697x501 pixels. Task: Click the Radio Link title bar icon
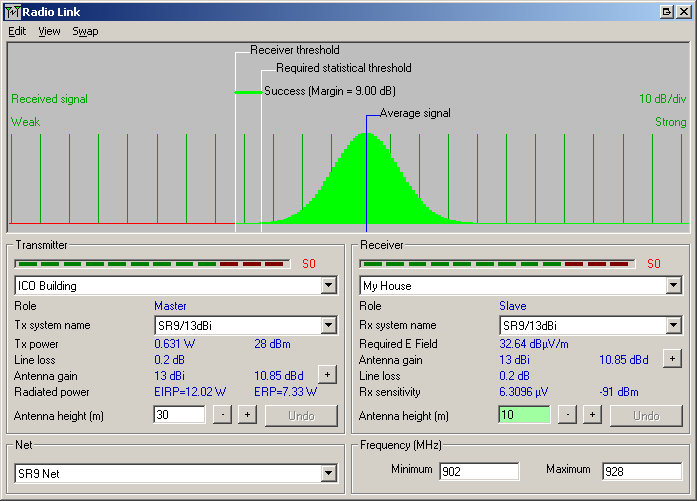[11, 11]
